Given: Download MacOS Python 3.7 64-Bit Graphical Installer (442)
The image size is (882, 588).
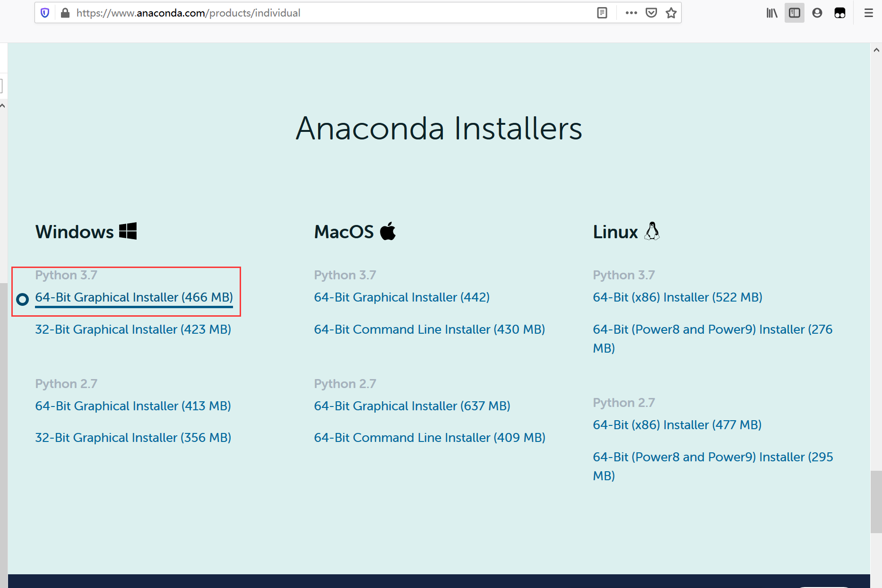Looking at the screenshot, I should click(x=402, y=297).
